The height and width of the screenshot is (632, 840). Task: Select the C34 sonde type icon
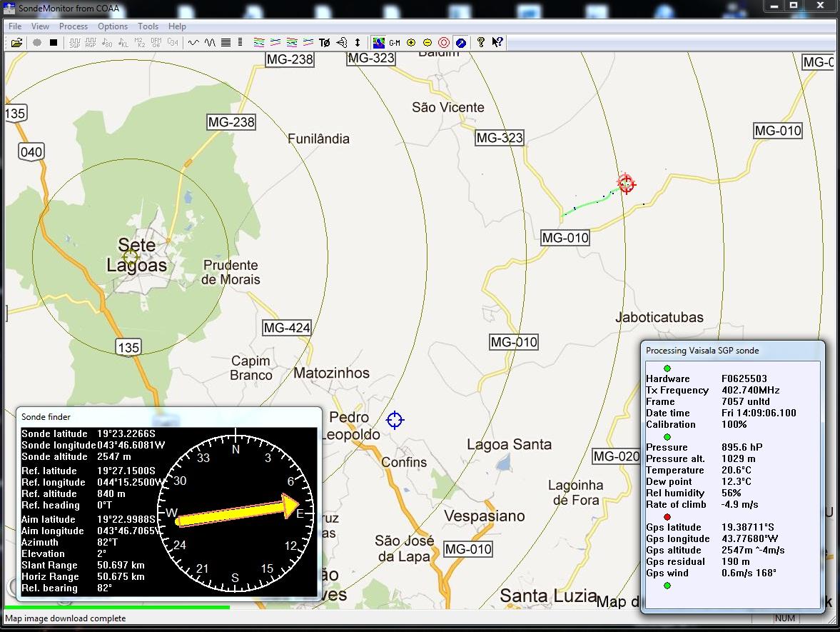click(173, 42)
